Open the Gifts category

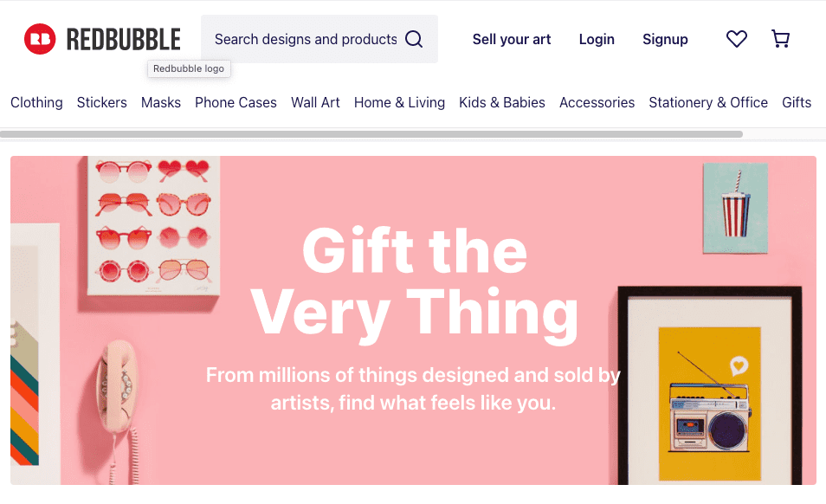click(797, 102)
